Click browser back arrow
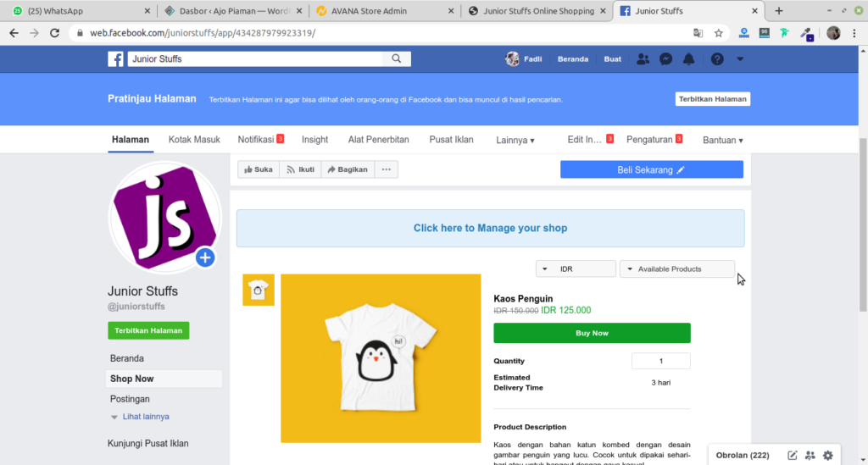Image resolution: width=868 pixels, height=465 pixels. (x=14, y=33)
